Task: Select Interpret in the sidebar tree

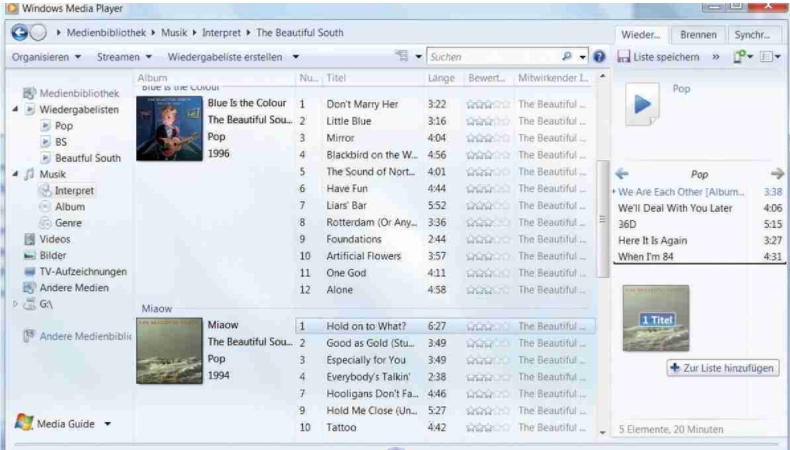Action: 74,190
